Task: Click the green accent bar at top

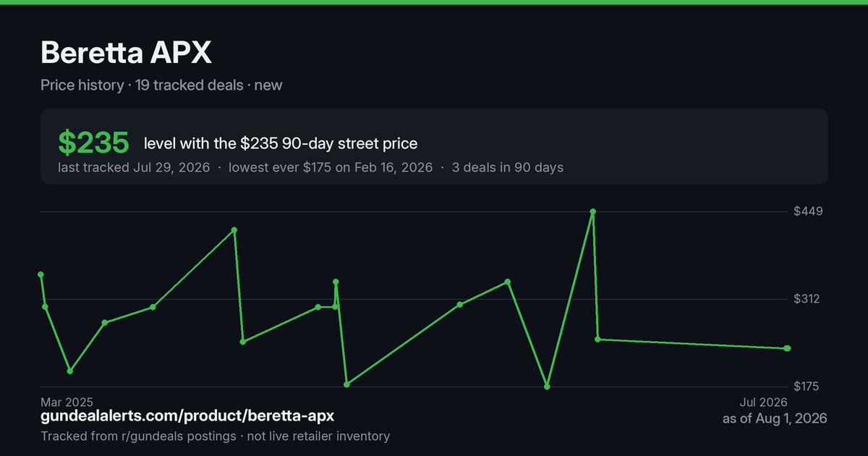Action: 434,2
